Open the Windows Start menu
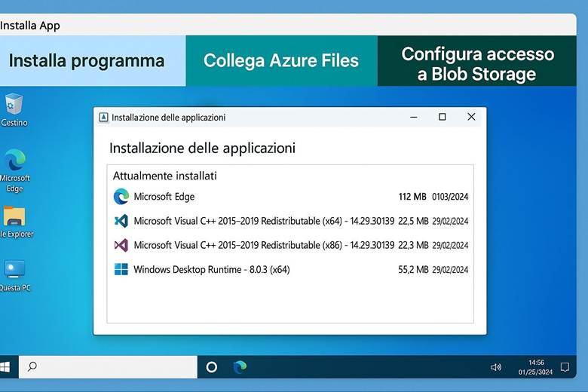The height and width of the screenshot is (392, 588). 5,367
